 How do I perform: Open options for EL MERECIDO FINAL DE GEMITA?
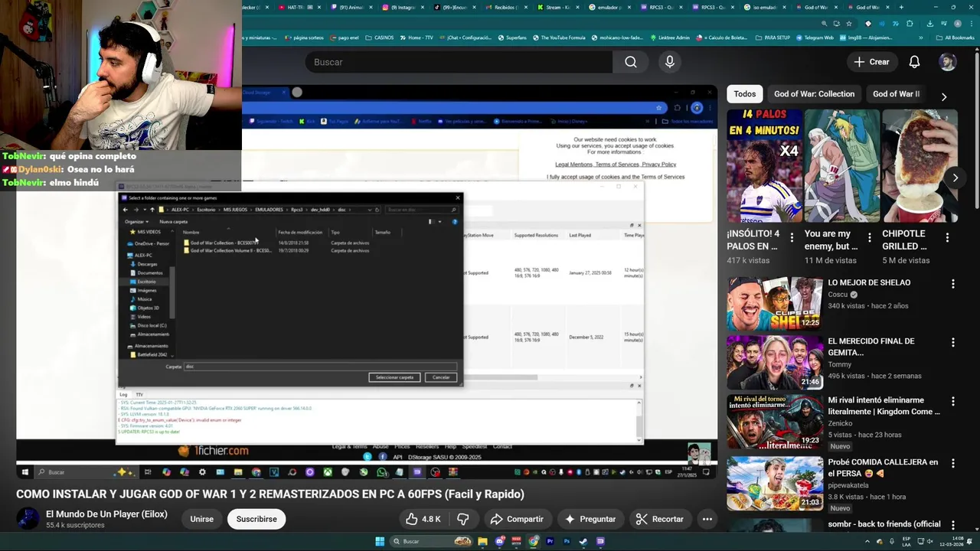pos(953,343)
